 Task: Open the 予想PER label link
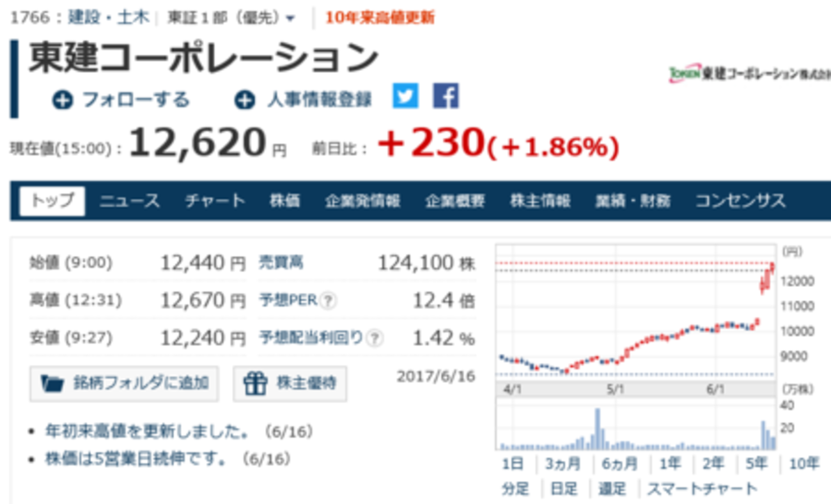[288, 300]
